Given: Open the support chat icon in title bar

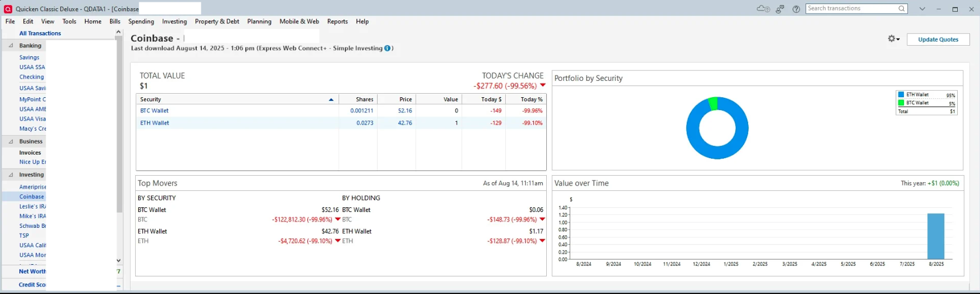Looking at the screenshot, I should 780,9.
